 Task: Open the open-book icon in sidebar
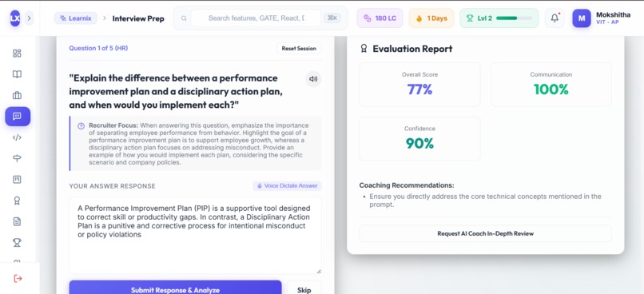pos(17,74)
